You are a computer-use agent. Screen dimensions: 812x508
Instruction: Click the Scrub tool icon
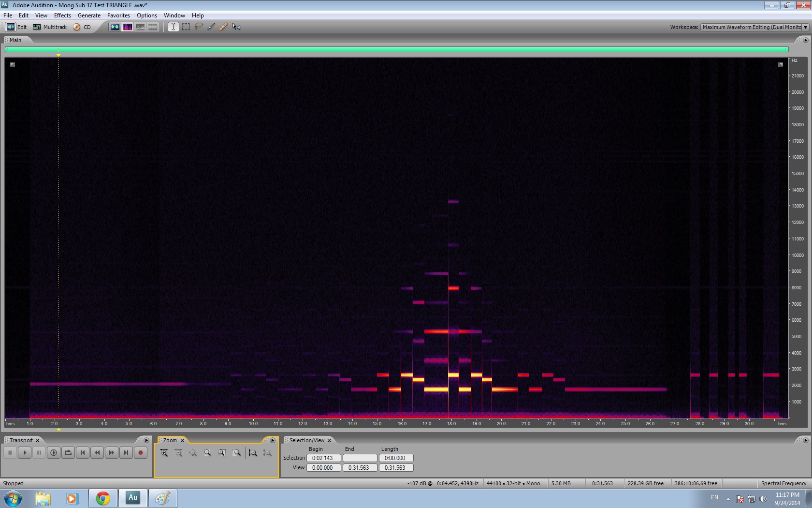(236, 27)
